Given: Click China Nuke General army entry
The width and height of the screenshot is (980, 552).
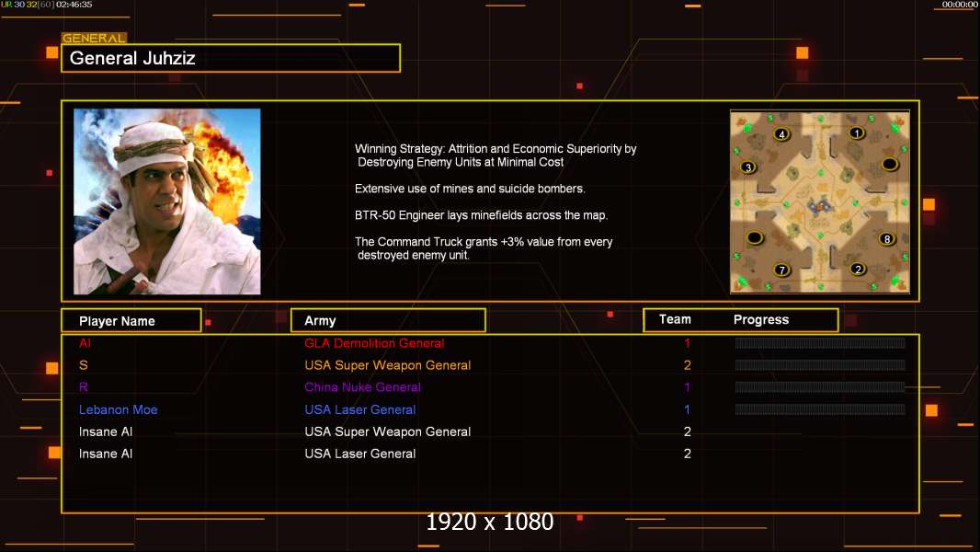Looking at the screenshot, I should pyautogui.click(x=362, y=387).
